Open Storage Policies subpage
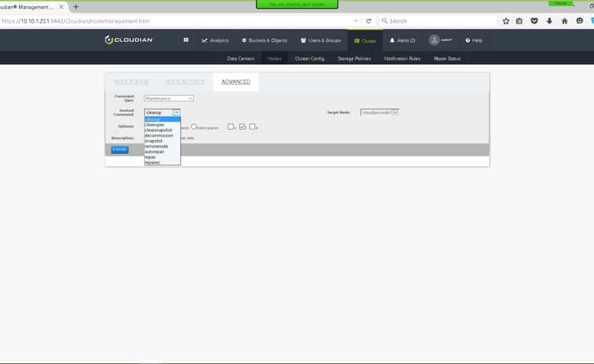The width and height of the screenshot is (594, 364). [354, 59]
